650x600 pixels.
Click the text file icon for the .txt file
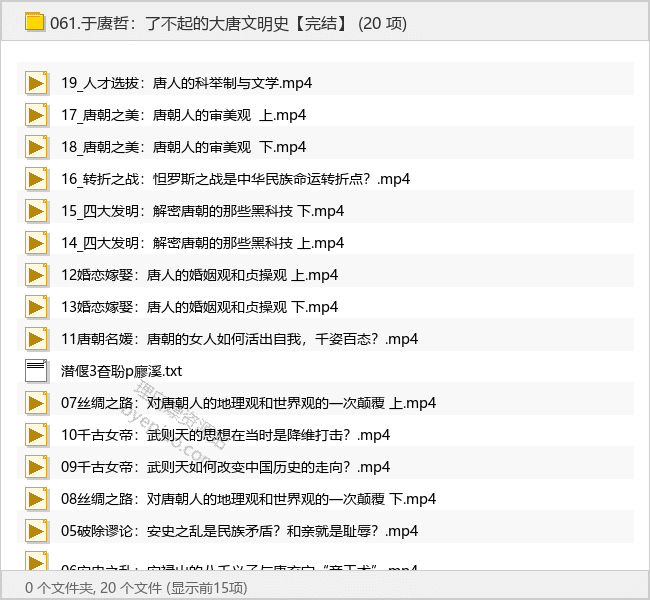coord(36,371)
